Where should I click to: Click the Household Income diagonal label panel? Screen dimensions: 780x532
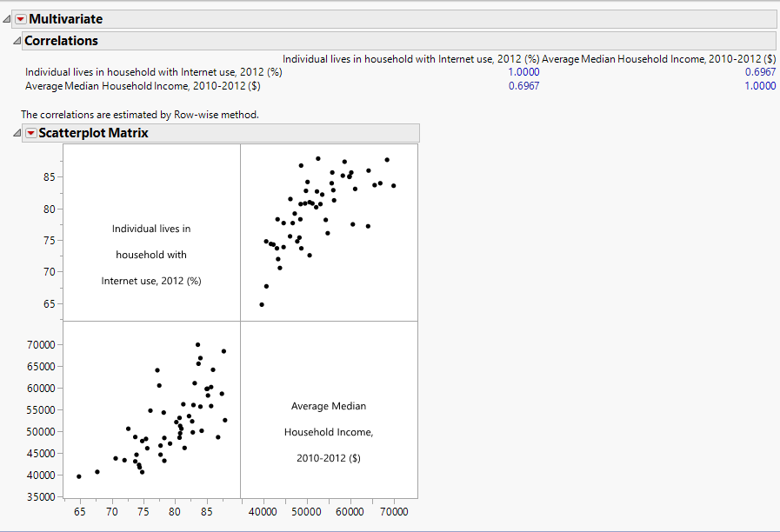[329, 431]
